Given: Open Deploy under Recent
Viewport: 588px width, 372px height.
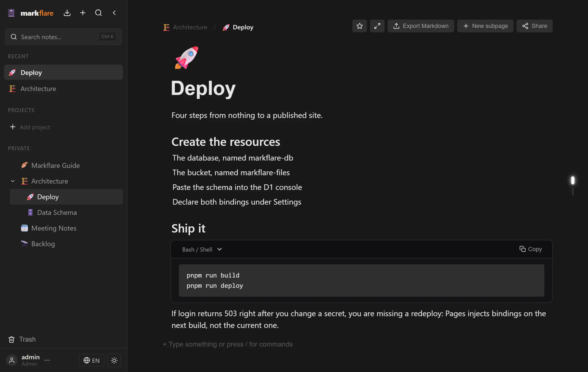Looking at the screenshot, I should coord(63,72).
